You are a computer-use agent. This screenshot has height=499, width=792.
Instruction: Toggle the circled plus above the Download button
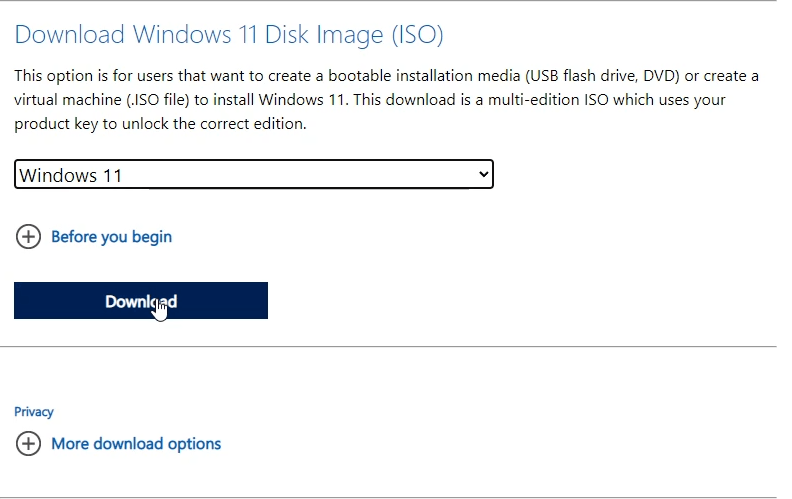tap(28, 237)
